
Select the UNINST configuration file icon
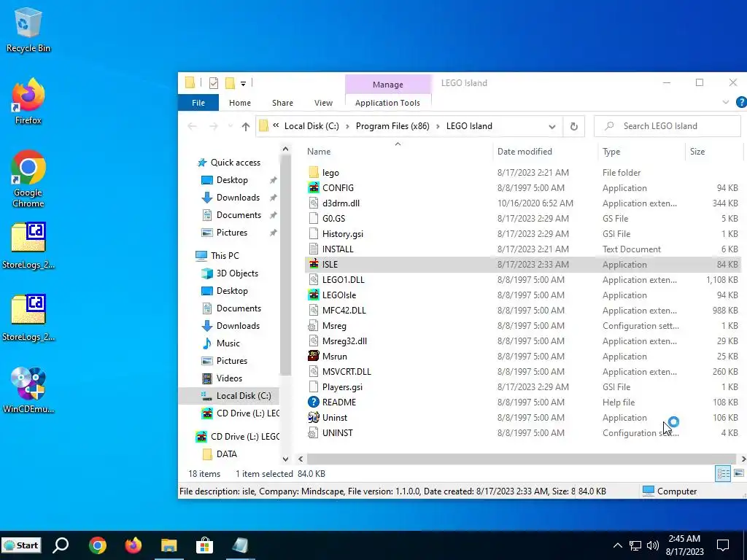314,433
